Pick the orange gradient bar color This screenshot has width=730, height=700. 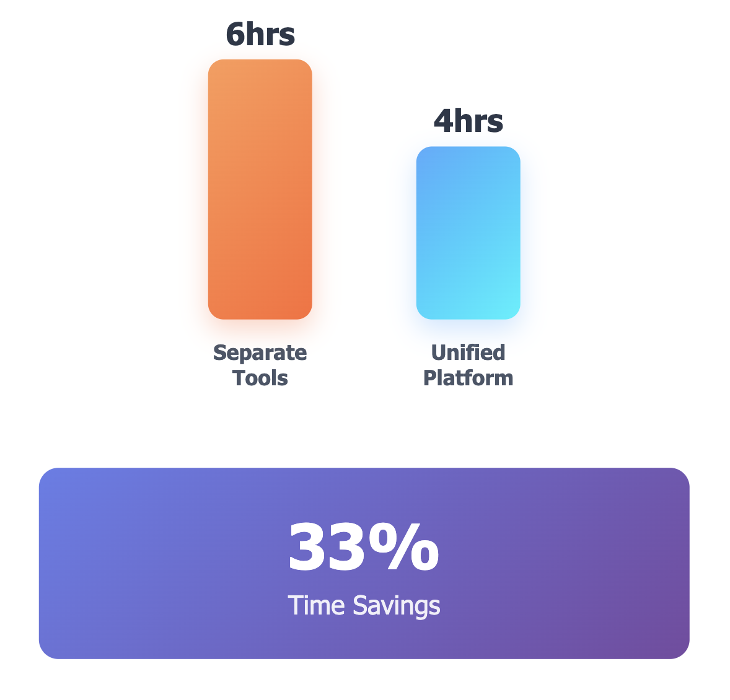[x=260, y=189]
